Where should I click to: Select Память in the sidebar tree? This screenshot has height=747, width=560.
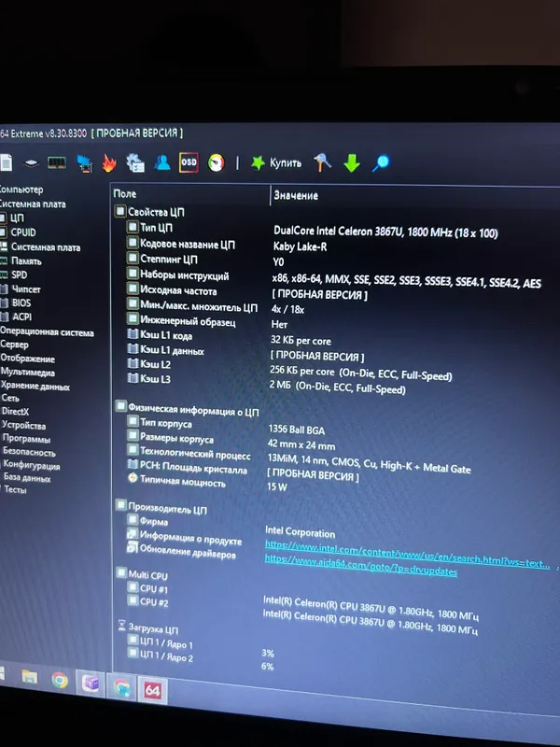(26, 261)
